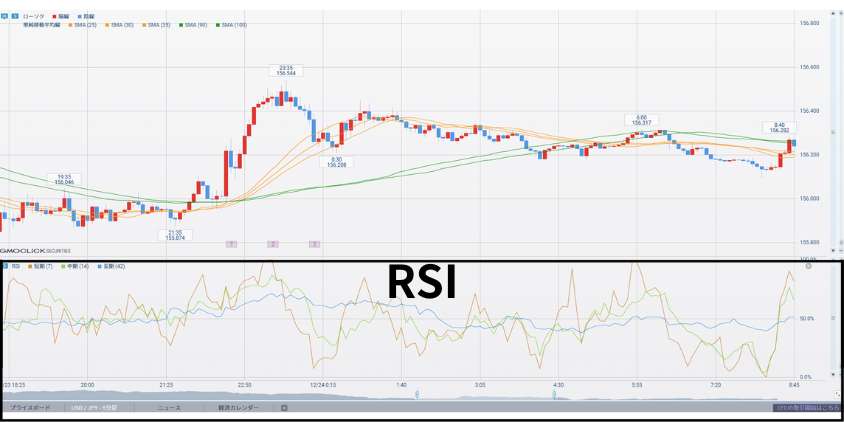This screenshot has height=422, width=844.
Task: Switch to the ニュース tab
Action: click(168, 408)
